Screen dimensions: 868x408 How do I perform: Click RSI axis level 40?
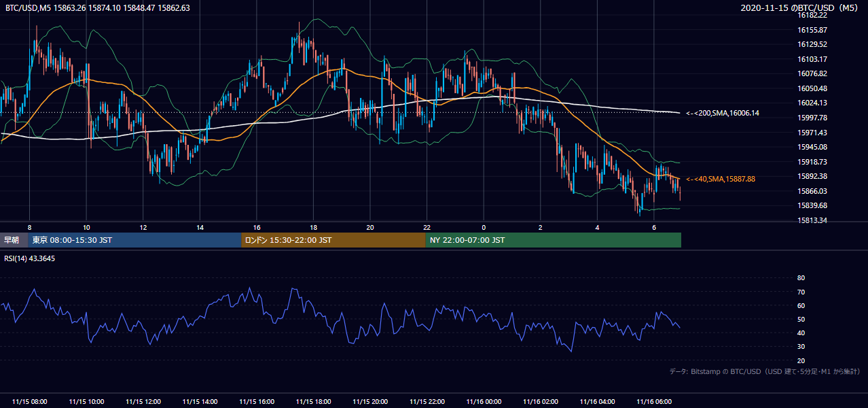(801, 333)
